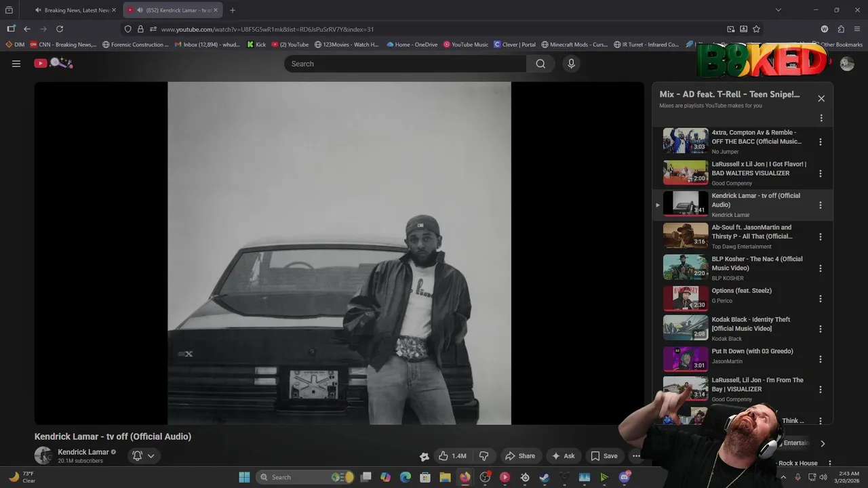The width and height of the screenshot is (868, 488).
Task: Open site information padlock icon
Action: pyautogui.click(x=140, y=29)
